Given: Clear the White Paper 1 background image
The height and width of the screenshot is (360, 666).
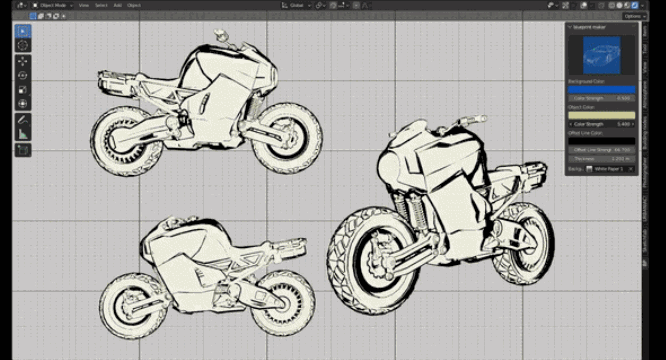Looking at the screenshot, I should [x=631, y=169].
